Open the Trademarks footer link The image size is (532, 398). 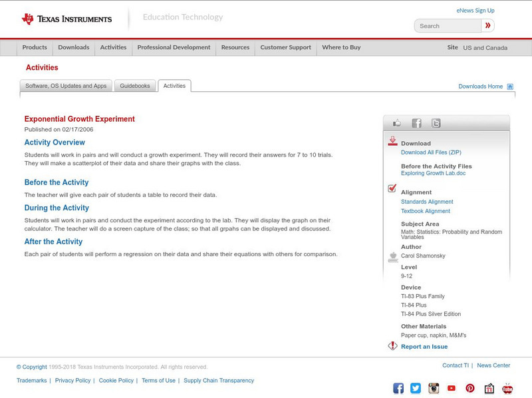click(31, 381)
